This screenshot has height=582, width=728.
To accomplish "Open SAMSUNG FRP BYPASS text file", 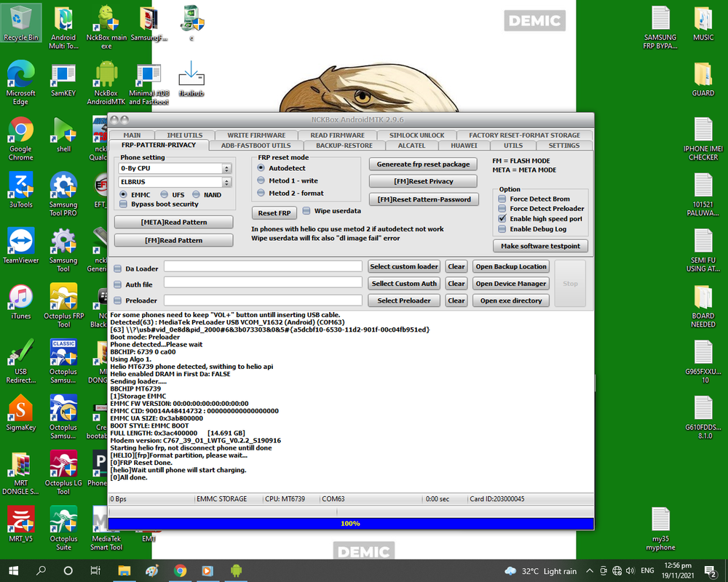I will (x=660, y=28).
